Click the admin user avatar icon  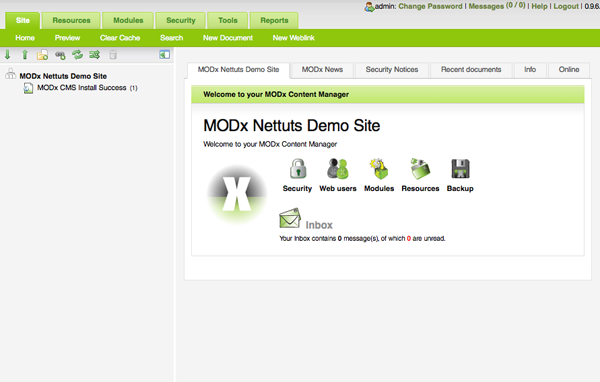(x=369, y=7)
